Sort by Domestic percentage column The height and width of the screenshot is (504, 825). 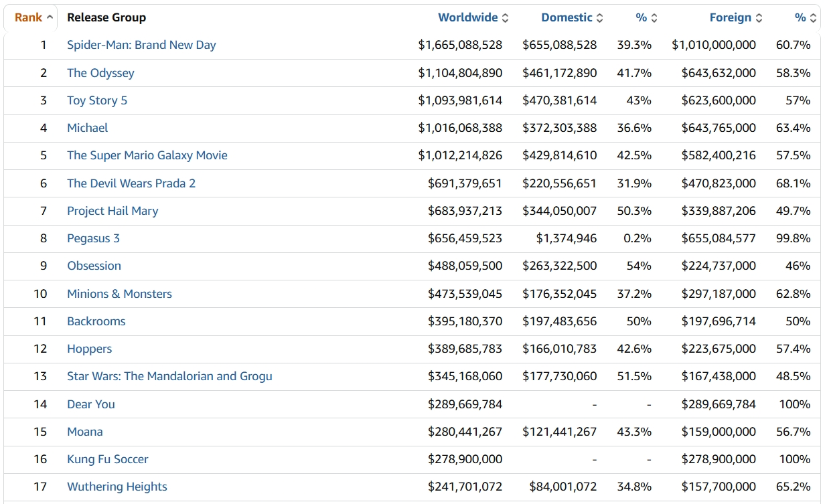(x=646, y=17)
